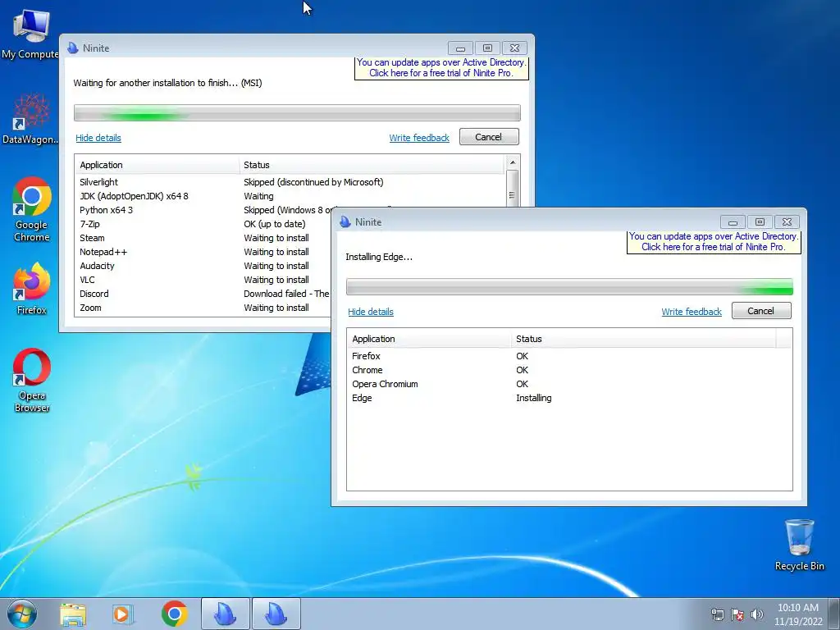The height and width of the screenshot is (630, 840).
Task: Open Google Chrome desktop shortcut
Action: coord(32,209)
